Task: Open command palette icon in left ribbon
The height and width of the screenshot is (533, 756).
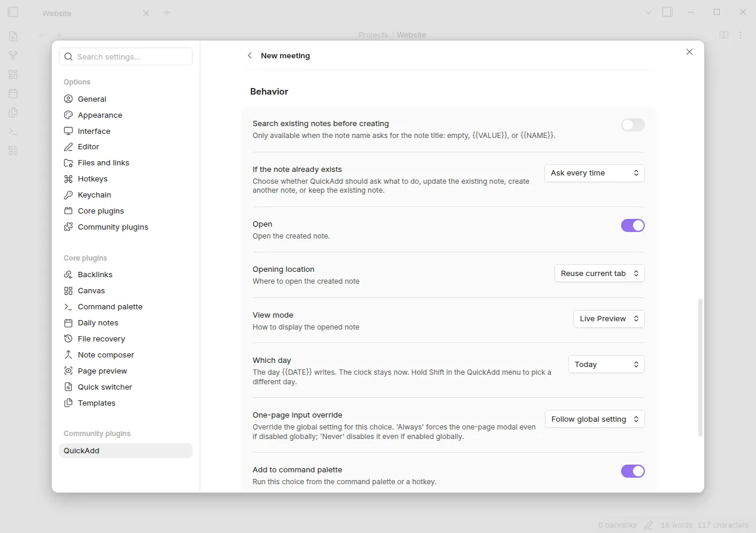Action: (x=13, y=131)
